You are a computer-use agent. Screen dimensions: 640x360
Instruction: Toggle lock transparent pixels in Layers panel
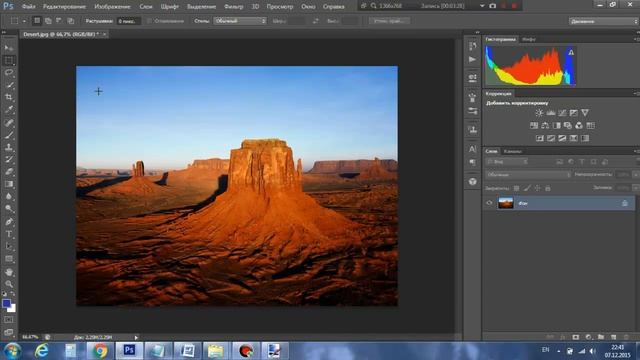(516, 188)
